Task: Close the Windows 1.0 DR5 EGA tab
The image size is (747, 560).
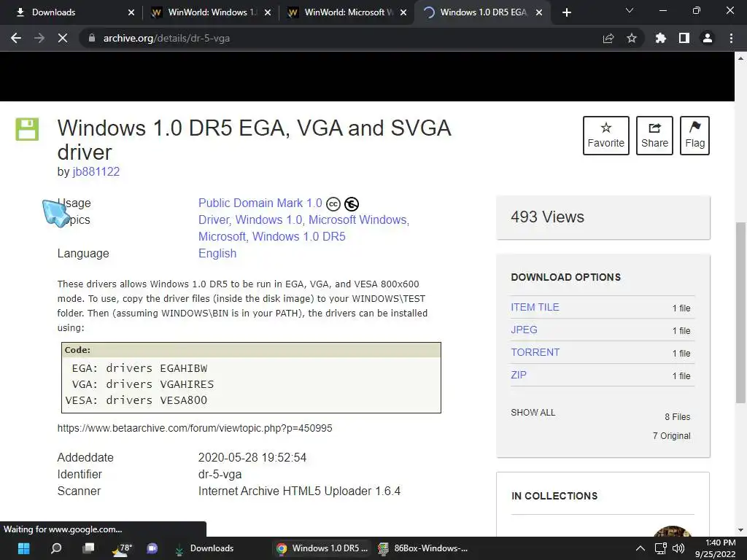Action: point(539,12)
